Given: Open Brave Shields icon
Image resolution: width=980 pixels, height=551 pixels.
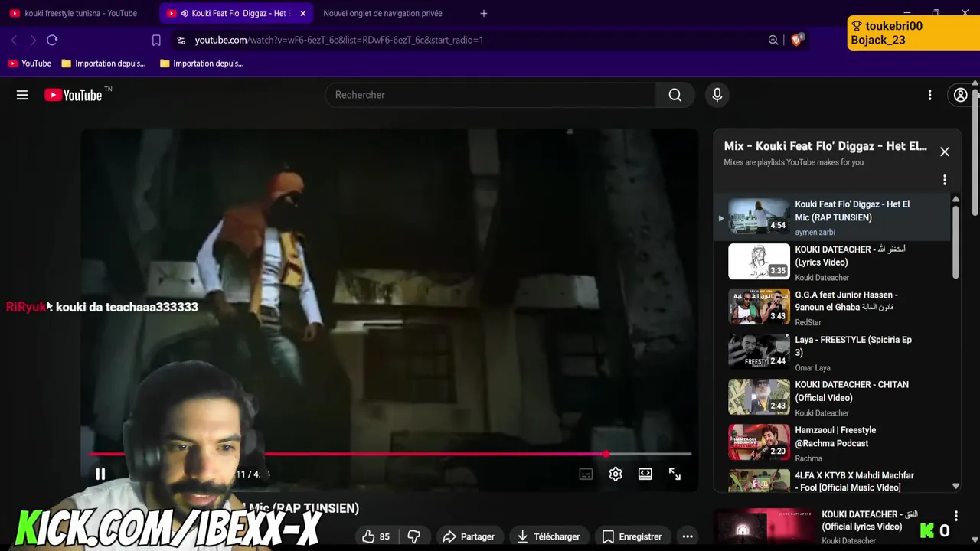Looking at the screenshot, I should coord(796,40).
